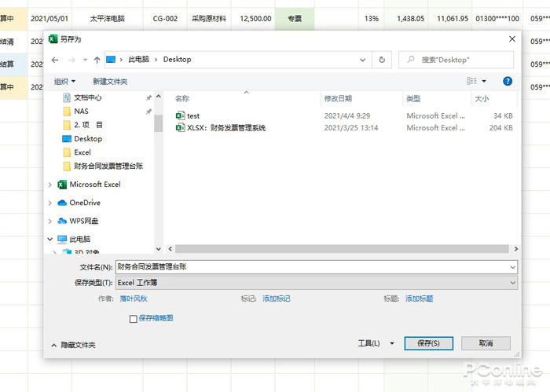Viewport: 550px width, 392px height.
Task: Click 此电脑 in address path
Action: coord(138,59)
